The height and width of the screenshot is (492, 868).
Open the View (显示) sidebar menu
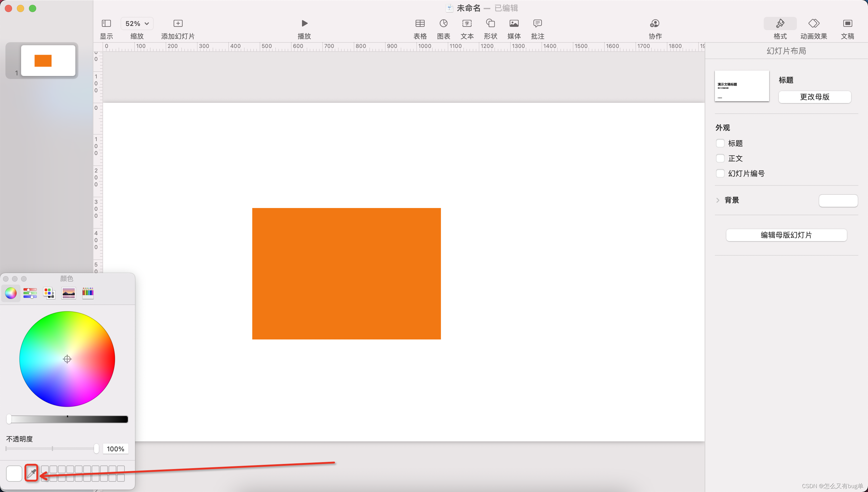(106, 23)
